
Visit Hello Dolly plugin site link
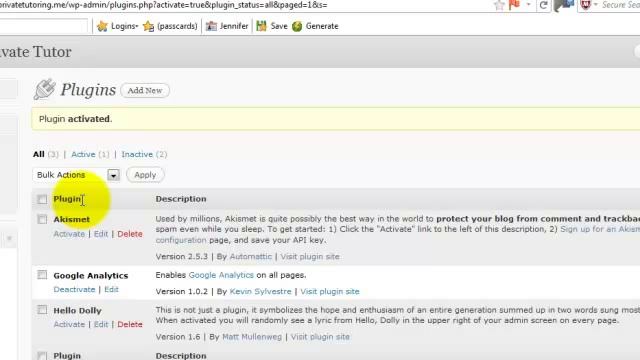tap(320, 337)
